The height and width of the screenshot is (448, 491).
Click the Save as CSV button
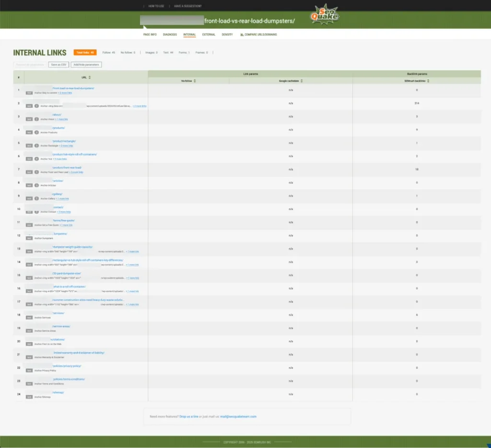(x=58, y=65)
